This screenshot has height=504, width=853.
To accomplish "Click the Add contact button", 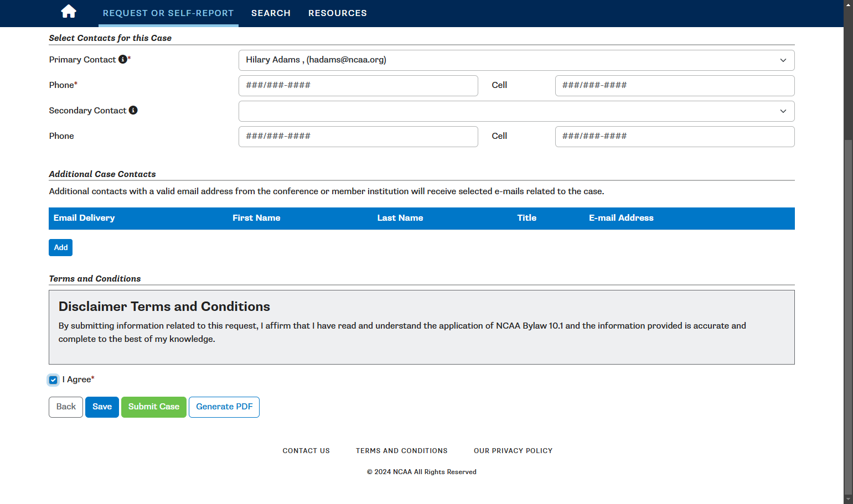I will point(60,247).
